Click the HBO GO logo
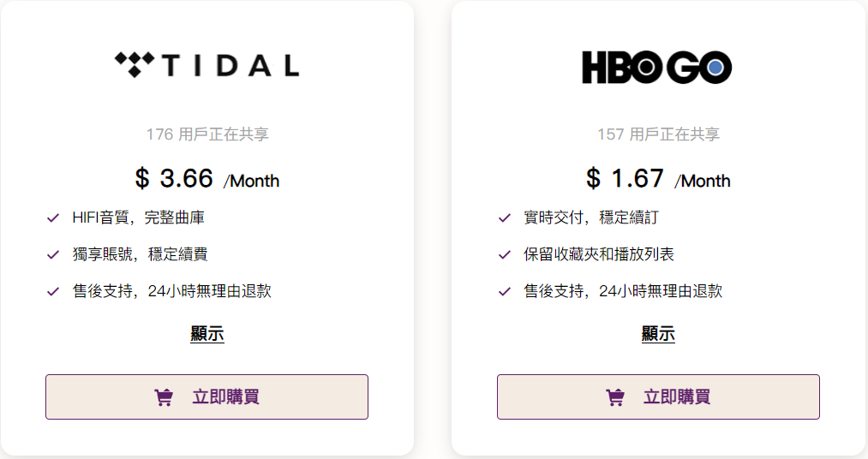 tap(657, 67)
